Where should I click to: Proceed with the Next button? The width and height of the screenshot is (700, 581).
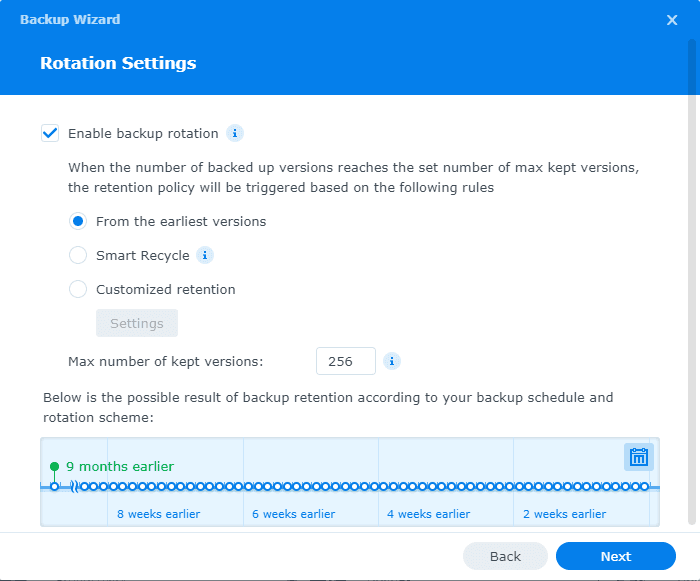point(615,556)
